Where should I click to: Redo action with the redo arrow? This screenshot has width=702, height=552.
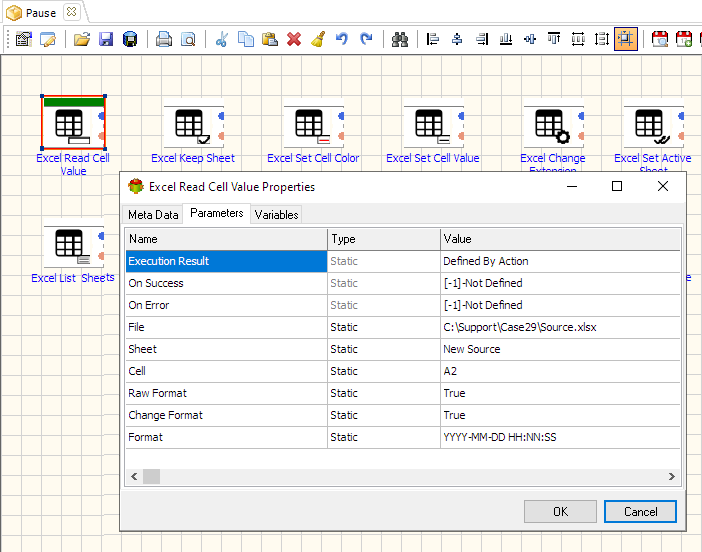click(366, 39)
